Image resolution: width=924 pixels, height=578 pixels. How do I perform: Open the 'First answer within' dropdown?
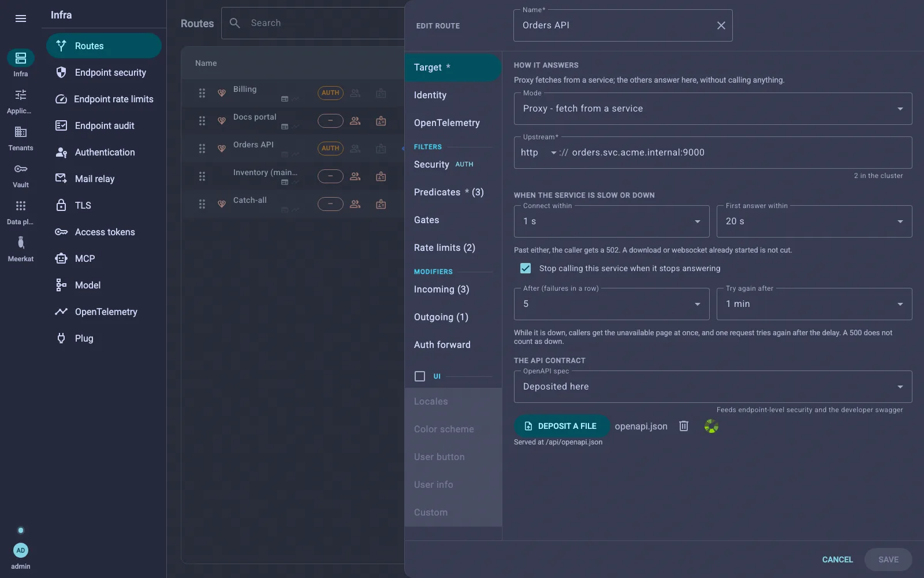[x=814, y=221]
